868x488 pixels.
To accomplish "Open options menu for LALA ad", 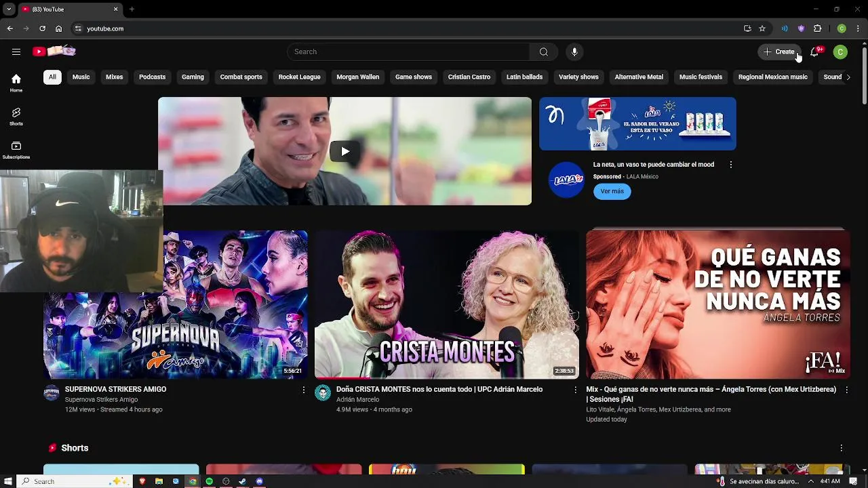I will (x=730, y=165).
